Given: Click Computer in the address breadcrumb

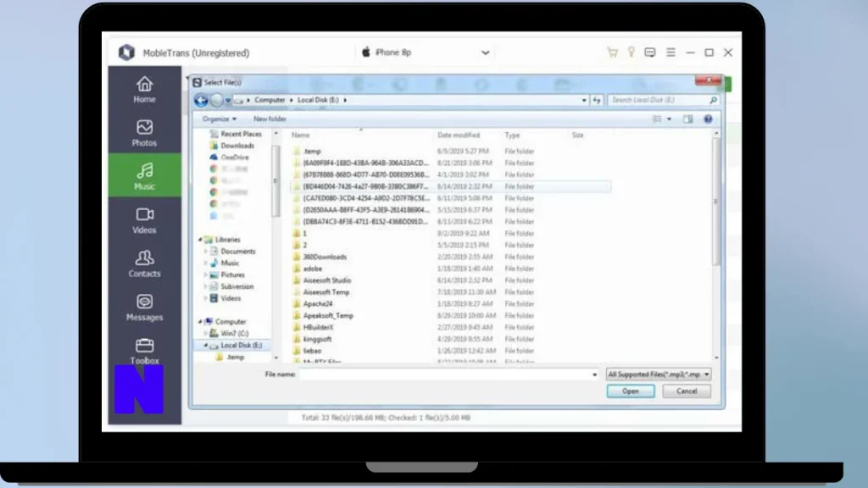Looking at the screenshot, I should 270,100.
